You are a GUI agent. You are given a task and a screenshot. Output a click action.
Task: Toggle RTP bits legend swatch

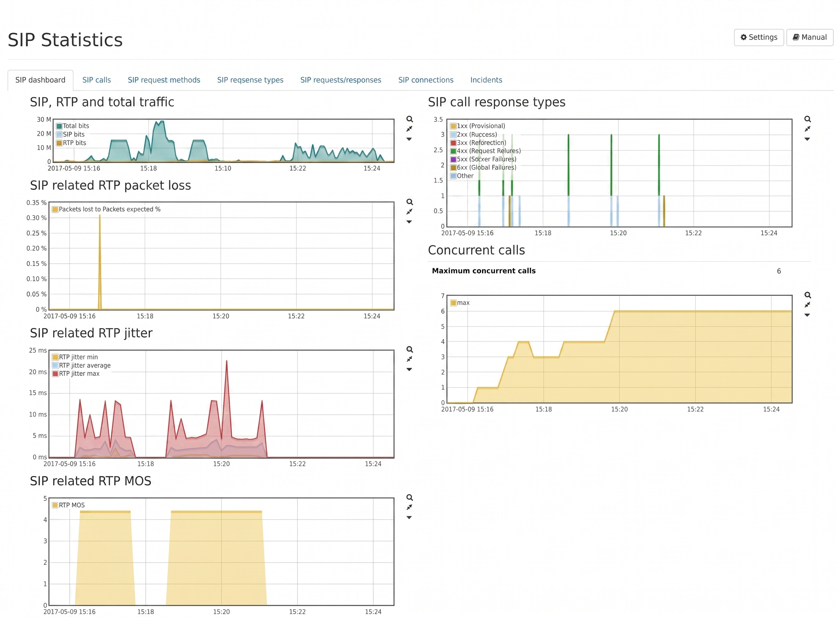(59, 143)
